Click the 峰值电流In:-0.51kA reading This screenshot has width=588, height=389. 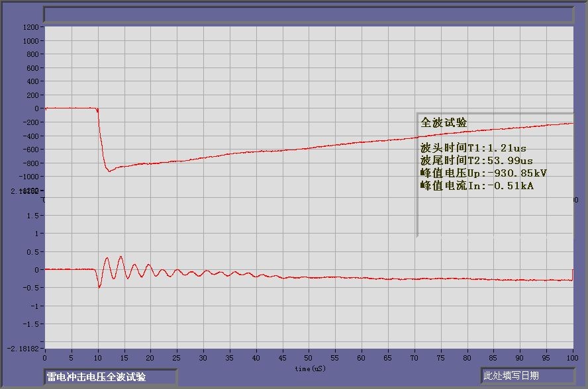(x=477, y=185)
